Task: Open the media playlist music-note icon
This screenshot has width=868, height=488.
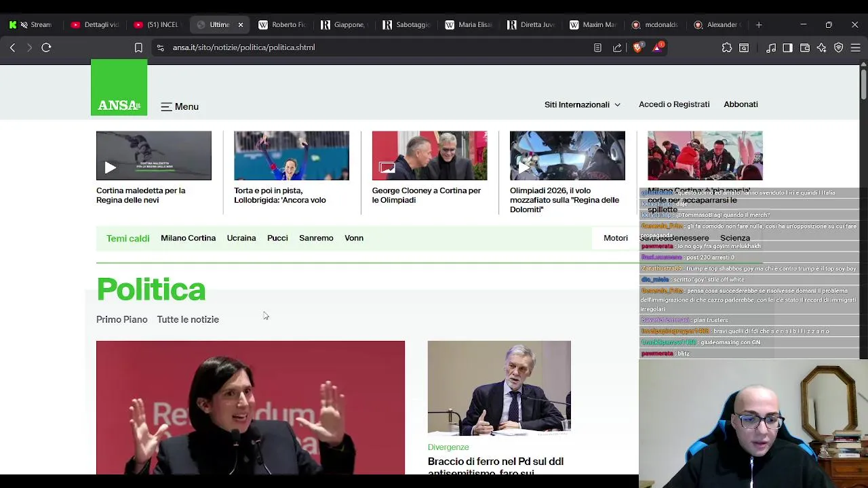Action: click(771, 47)
